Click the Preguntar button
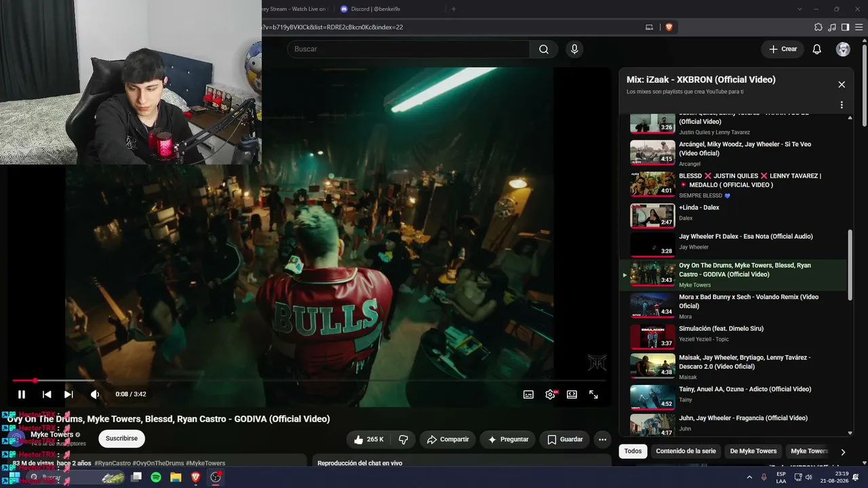The width and height of the screenshot is (868, 488). (508, 439)
